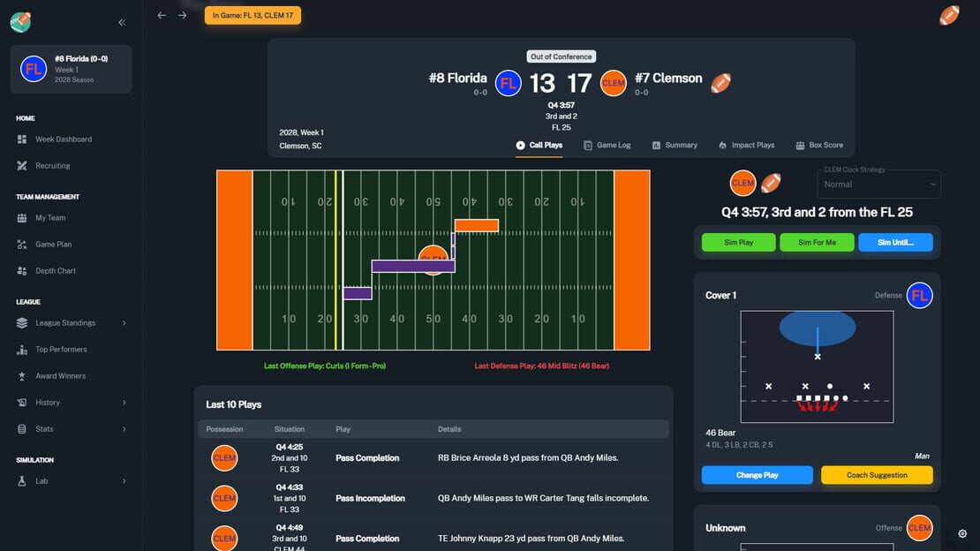Open the Impact Plays tab
980x551 pixels.
[746, 145]
